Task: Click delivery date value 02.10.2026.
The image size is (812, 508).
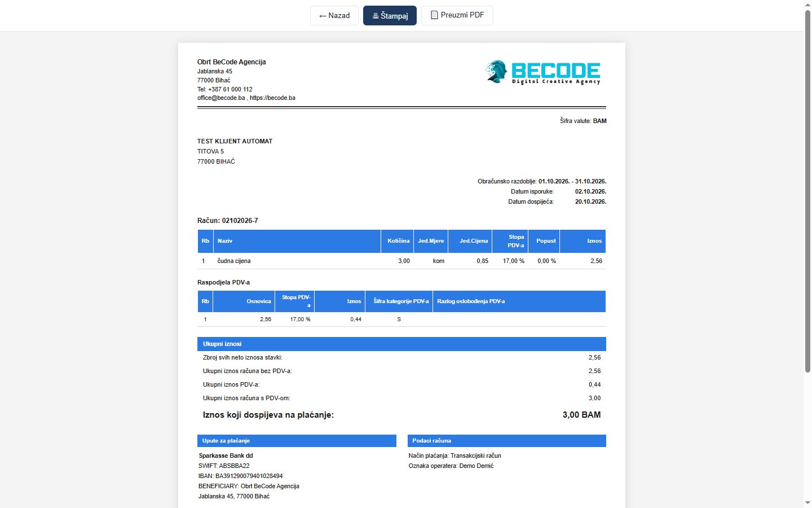Action: pyautogui.click(x=590, y=191)
